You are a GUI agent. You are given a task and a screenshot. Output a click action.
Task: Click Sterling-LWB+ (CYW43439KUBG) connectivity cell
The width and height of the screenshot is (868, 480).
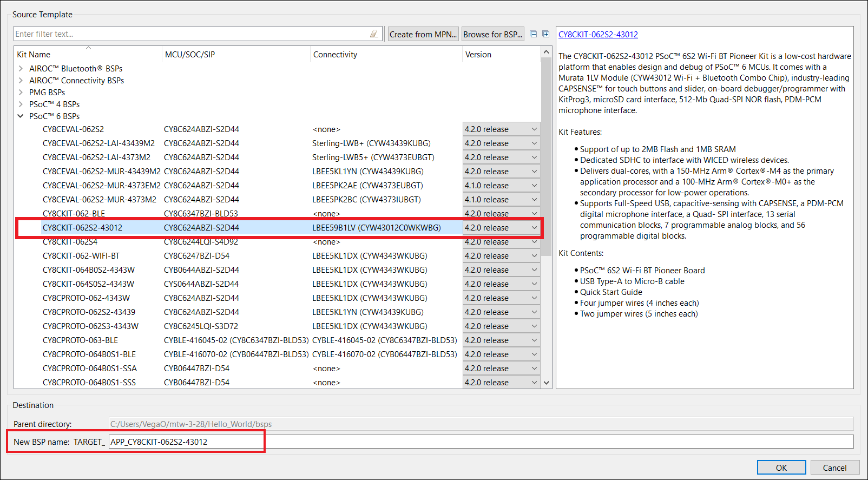tap(371, 143)
